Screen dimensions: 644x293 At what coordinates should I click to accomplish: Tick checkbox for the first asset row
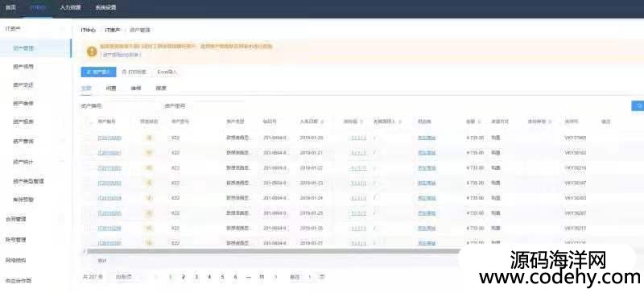point(88,138)
